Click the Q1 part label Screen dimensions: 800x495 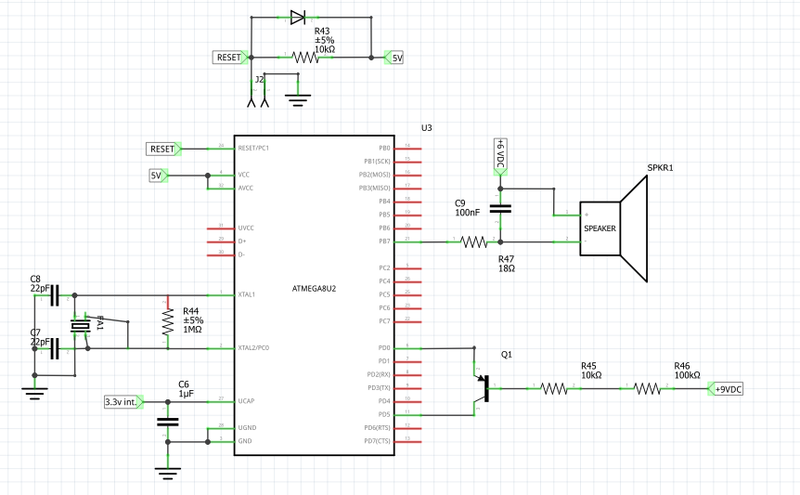[506, 354]
